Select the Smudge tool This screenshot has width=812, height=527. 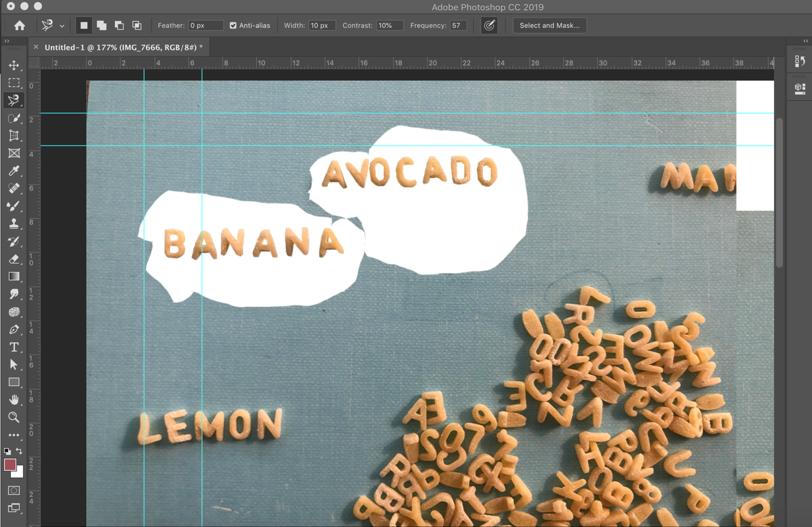click(x=14, y=294)
